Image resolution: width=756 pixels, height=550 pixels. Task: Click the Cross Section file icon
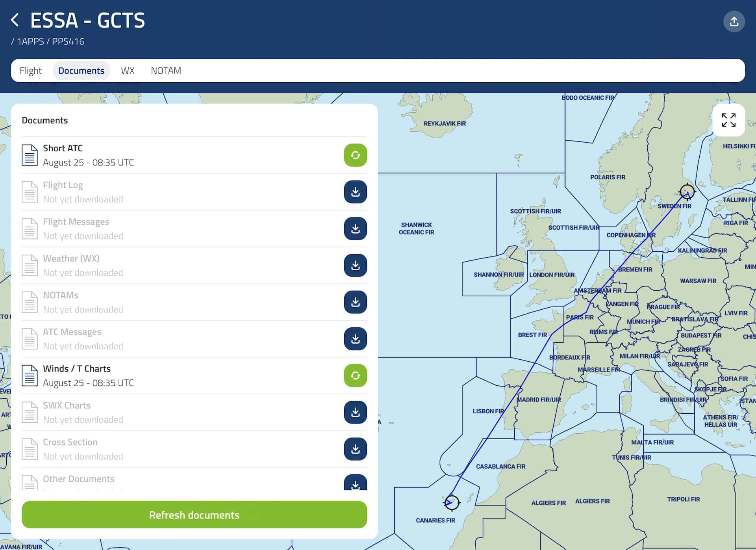(x=30, y=449)
